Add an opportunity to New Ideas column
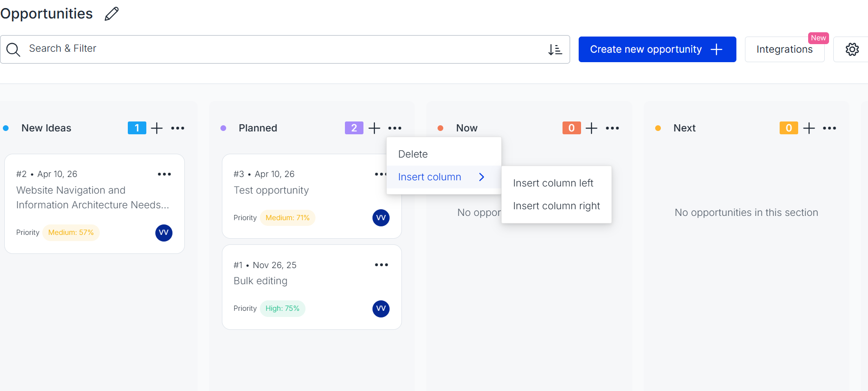This screenshot has height=391, width=868. tap(157, 128)
